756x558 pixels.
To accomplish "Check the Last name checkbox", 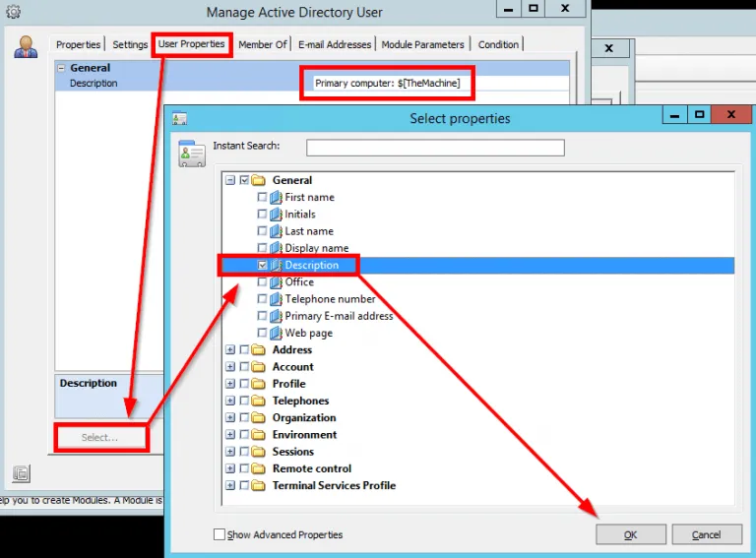I will click(x=262, y=231).
